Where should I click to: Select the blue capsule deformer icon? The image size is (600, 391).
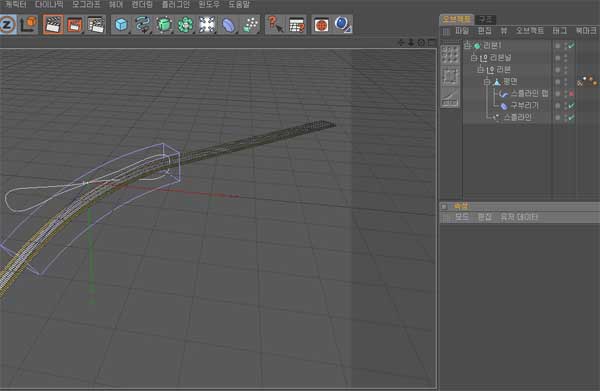coord(228,25)
